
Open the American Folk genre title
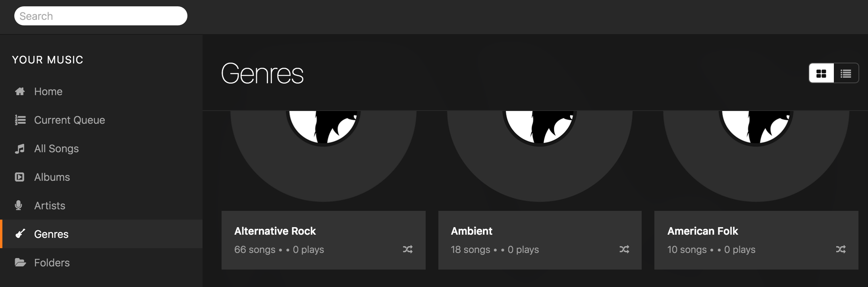(702, 231)
